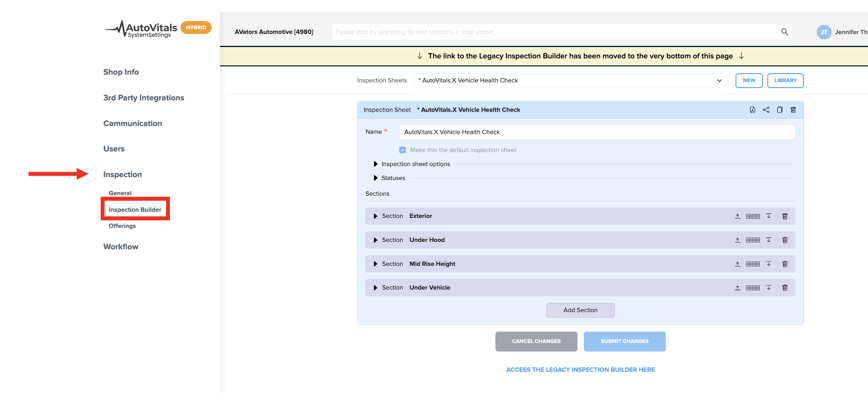
Task: Click the inspection sheet Name field
Action: click(597, 132)
